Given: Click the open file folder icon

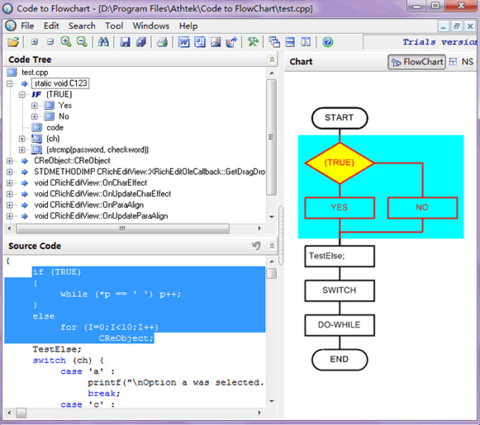Looking at the screenshot, I should [13, 42].
